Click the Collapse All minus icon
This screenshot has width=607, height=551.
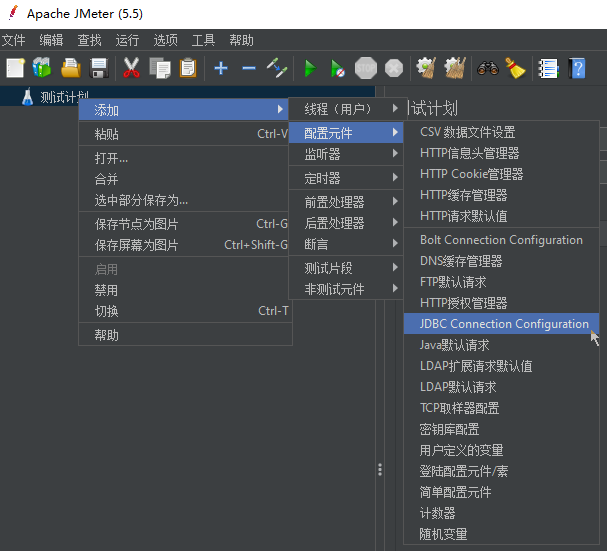(x=249, y=68)
